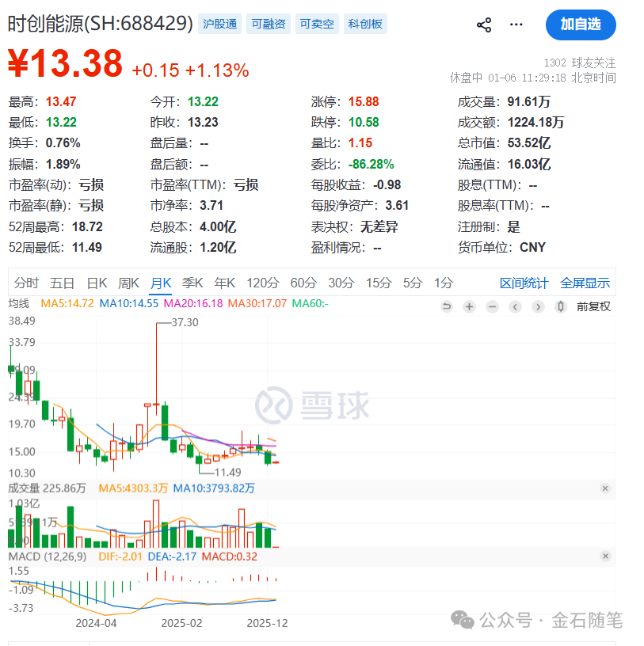The height and width of the screenshot is (646, 644).
Task: Click the MA30:17.07 moving average label
Action: [257, 304]
